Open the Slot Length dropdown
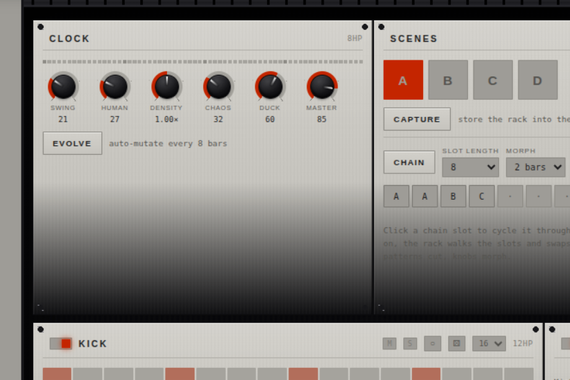The height and width of the screenshot is (380, 570). pyautogui.click(x=470, y=167)
